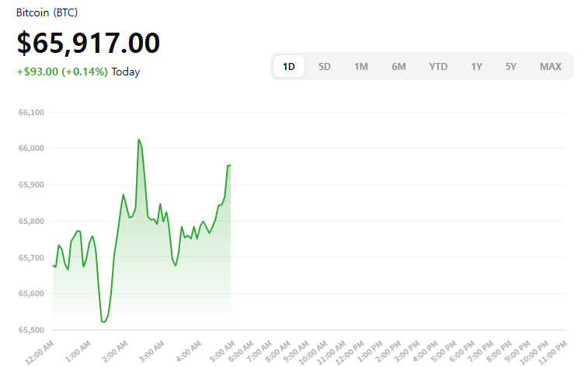Click the 66,000 y-axis label
Screen dimensions: 588x367
31,149
